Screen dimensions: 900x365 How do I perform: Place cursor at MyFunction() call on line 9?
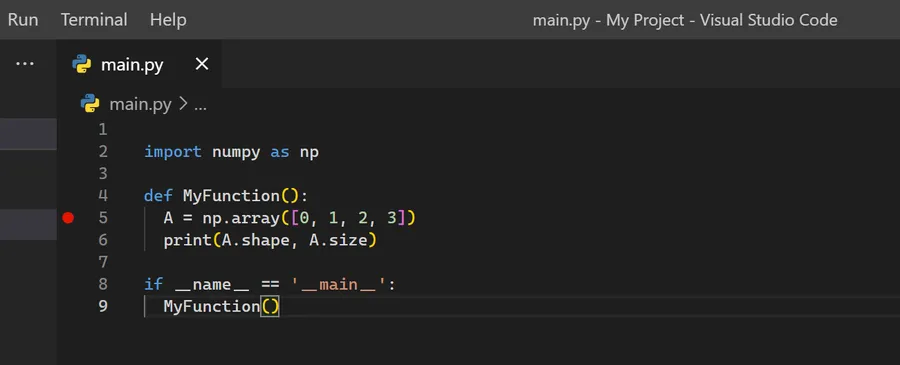point(221,306)
